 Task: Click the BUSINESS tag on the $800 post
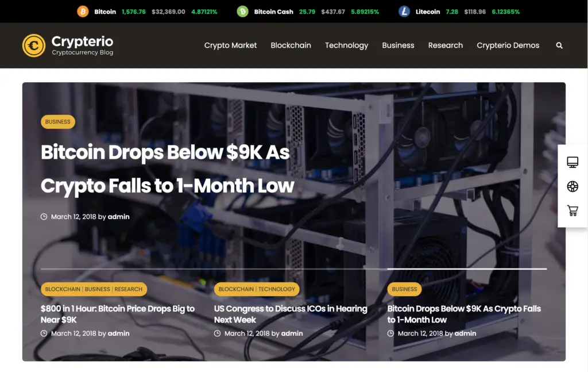coord(97,289)
